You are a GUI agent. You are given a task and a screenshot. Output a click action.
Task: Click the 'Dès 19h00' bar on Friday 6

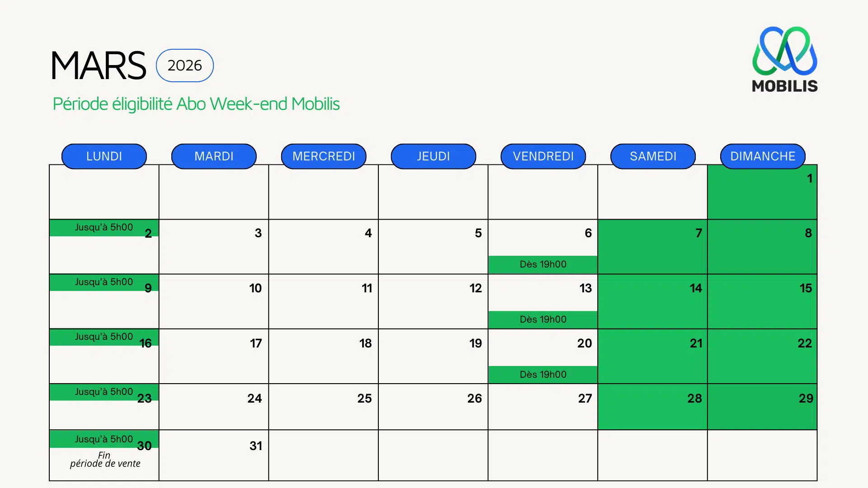[542, 264]
